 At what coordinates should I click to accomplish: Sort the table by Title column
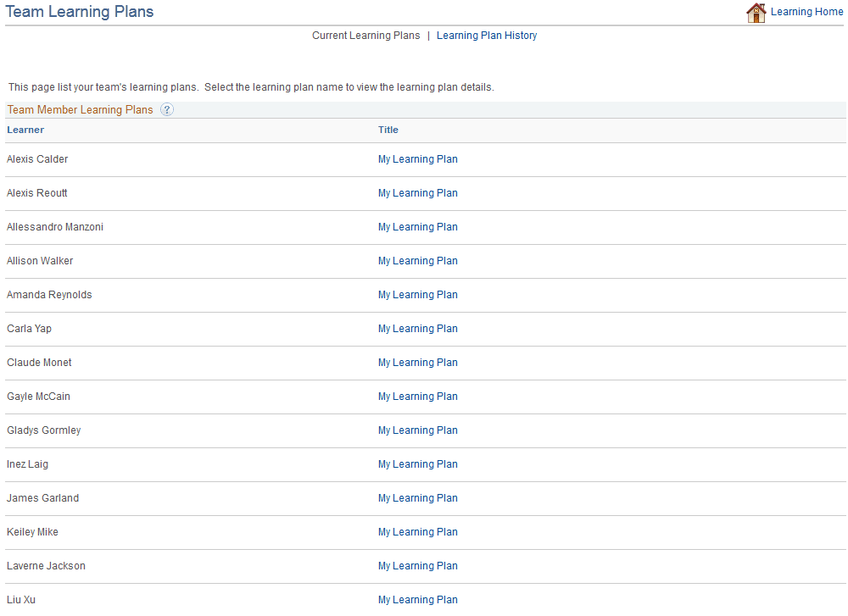coord(388,130)
